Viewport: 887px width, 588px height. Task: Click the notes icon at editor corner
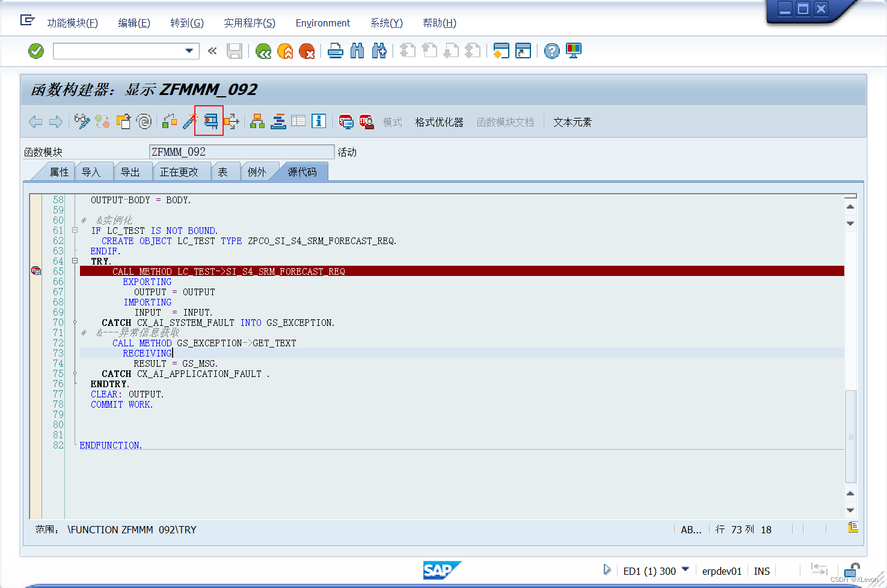click(x=853, y=527)
